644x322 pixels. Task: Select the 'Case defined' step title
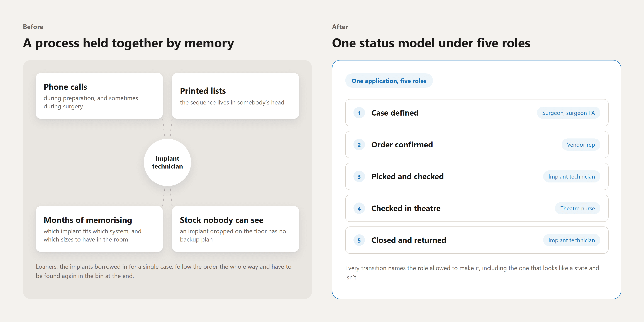[395, 113]
